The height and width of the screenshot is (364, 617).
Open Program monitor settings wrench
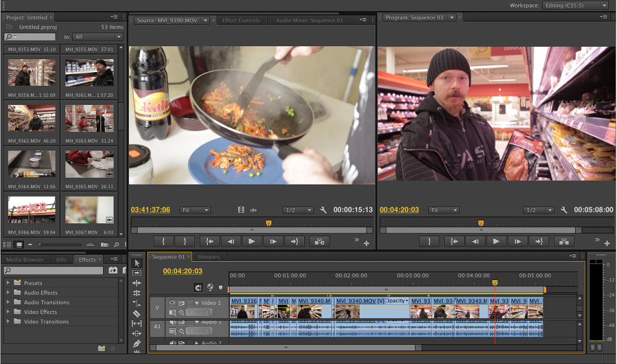[563, 210]
